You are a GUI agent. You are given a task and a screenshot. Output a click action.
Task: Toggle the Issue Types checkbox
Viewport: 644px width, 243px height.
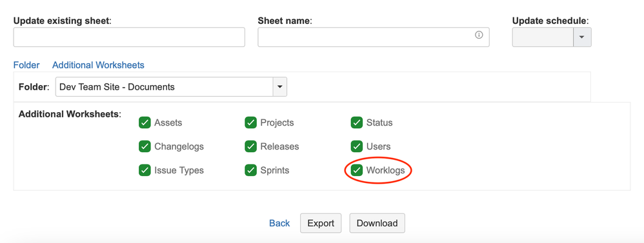pyautogui.click(x=145, y=170)
